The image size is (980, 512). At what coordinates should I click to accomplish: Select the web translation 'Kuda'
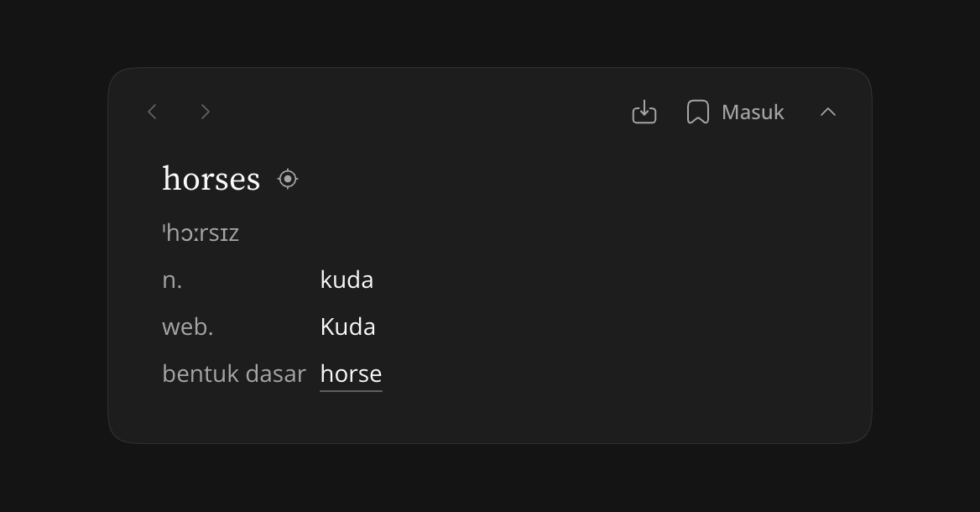tap(347, 327)
